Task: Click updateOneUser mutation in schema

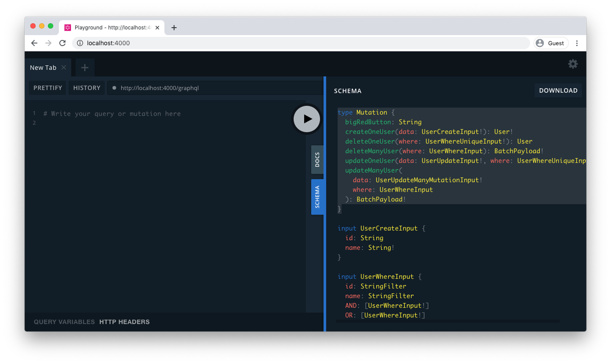Action: (x=370, y=161)
